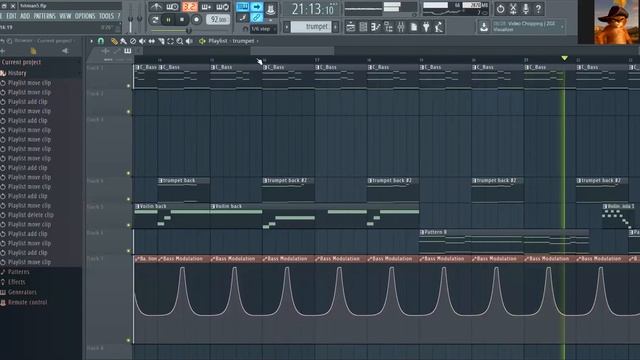Select the playlist Zoom tool

pyautogui.click(x=180, y=41)
